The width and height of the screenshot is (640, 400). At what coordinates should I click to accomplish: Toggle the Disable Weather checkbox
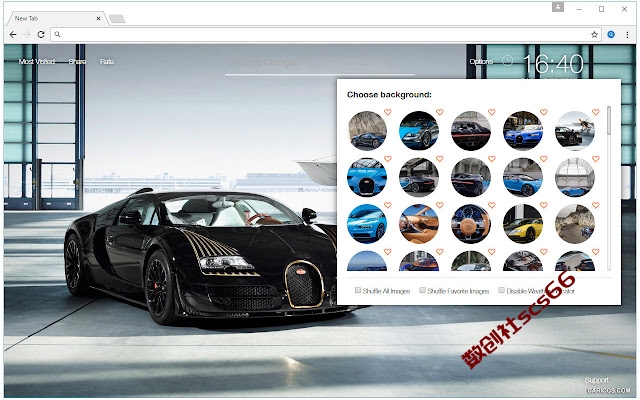point(501,290)
